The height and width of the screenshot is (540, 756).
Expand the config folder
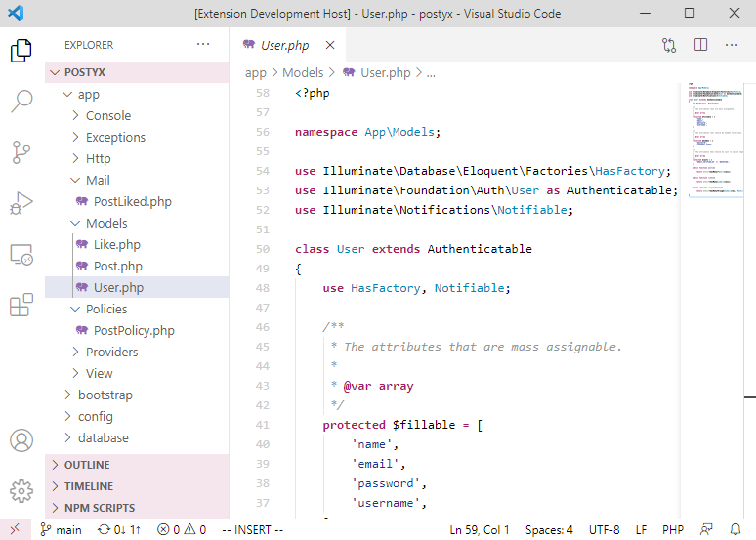point(137,416)
